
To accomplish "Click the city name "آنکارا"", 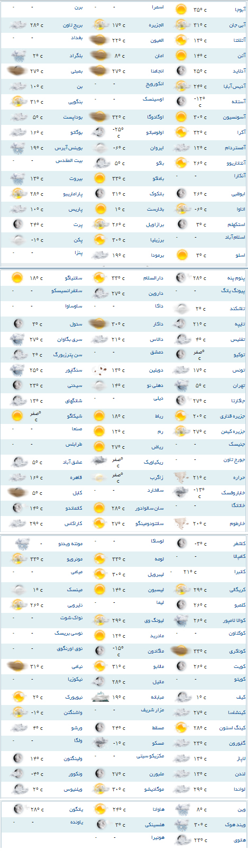I will 240,176.
